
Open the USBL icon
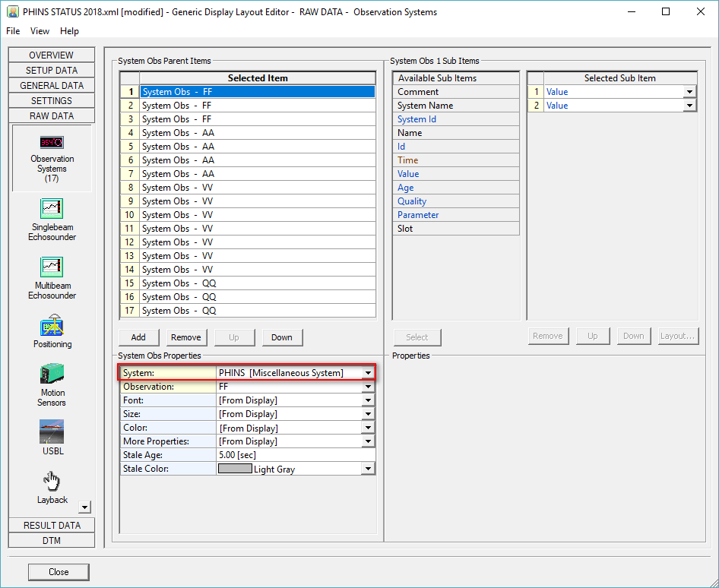(x=52, y=432)
